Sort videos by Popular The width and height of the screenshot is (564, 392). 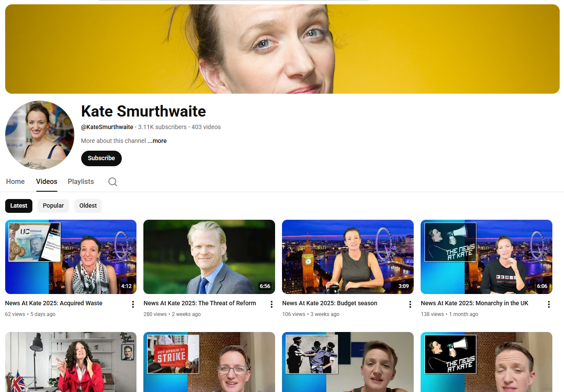tap(53, 205)
